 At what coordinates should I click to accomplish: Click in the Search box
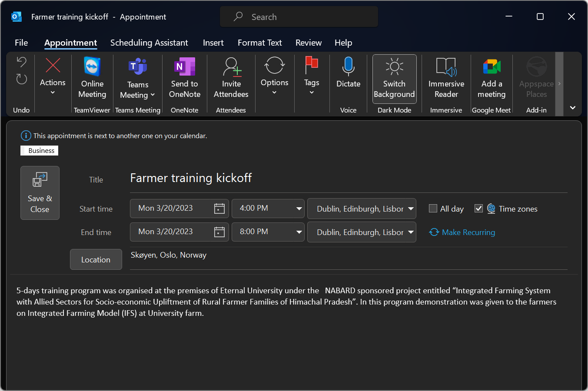(x=299, y=17)
